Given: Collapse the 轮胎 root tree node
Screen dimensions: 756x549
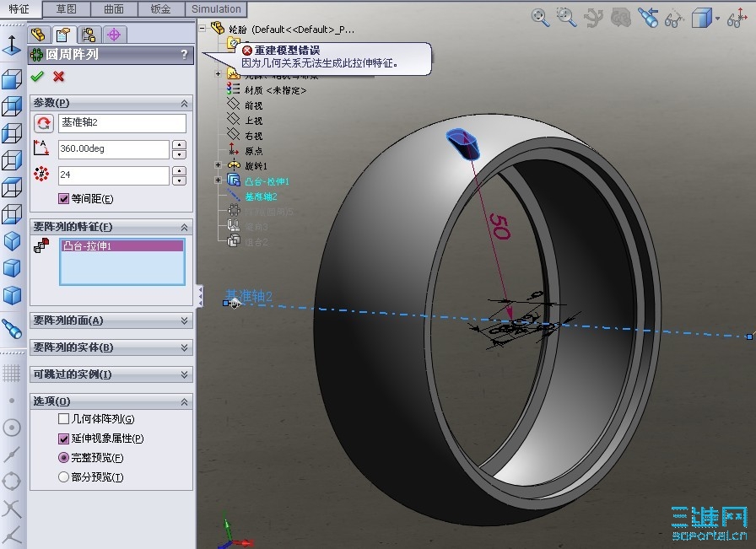Looking at the screenshot, I should [x=203, y=28].
